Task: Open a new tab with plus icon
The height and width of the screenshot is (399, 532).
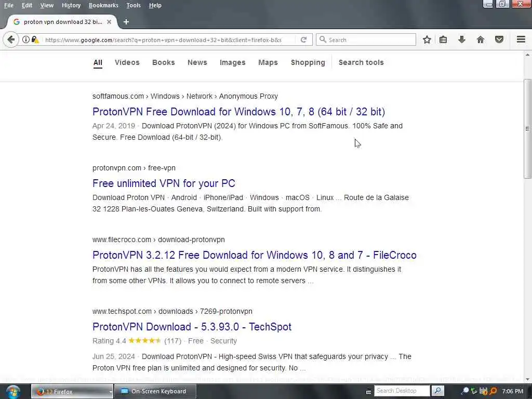Action: [x=126, y=22]
